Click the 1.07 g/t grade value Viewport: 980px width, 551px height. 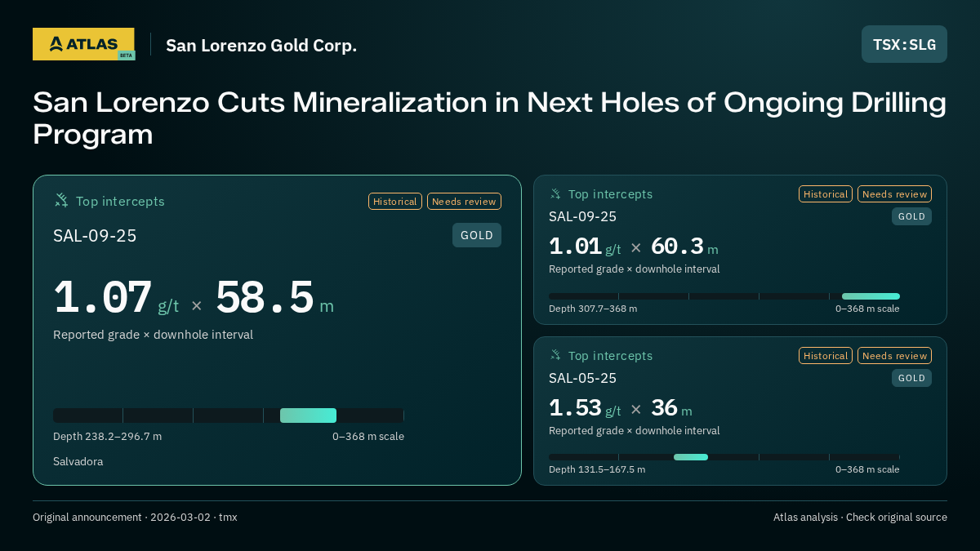[116, 298]
